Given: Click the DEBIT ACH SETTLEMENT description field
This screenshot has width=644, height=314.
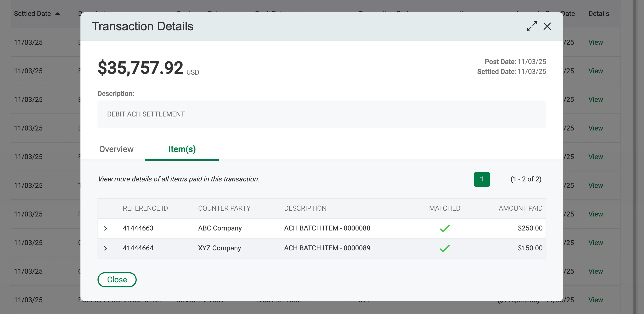Looking at the screenshot, I should (x=321, y=114).
